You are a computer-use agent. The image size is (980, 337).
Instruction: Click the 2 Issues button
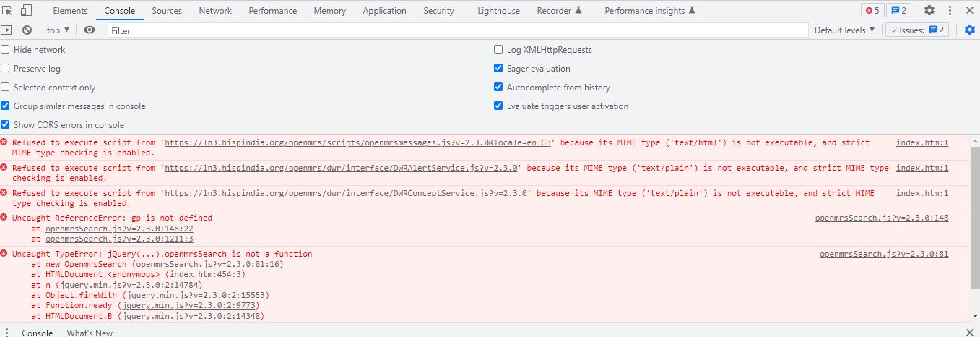pyautogui.click(x=916, y=30)
